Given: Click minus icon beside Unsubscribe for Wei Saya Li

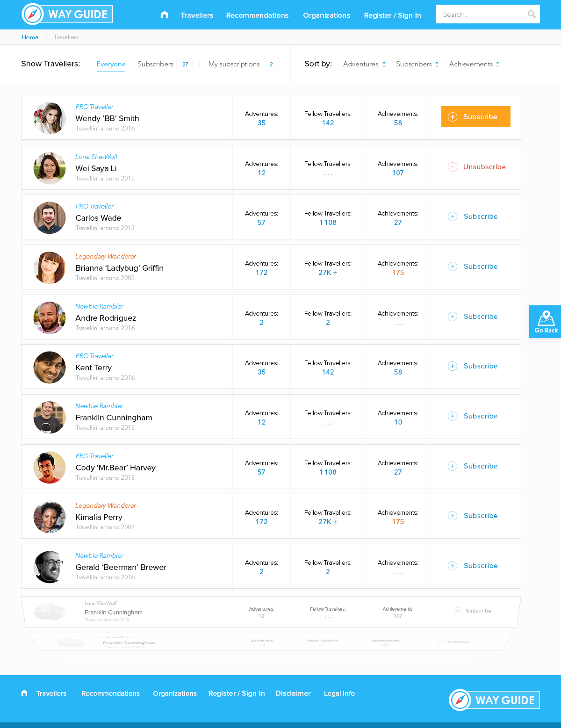Looking at the screenshot, I should click(x=453, y=167).
